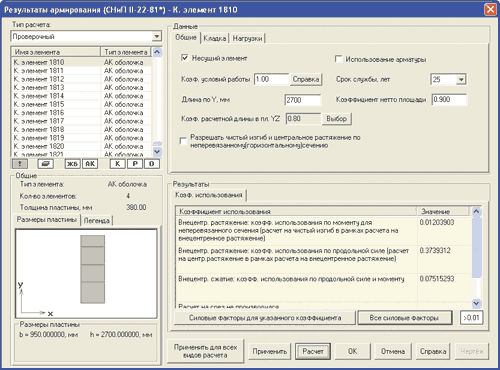Switch to the Общие tab
Screen dimensions: 500x370
click(x=186, y=37)
